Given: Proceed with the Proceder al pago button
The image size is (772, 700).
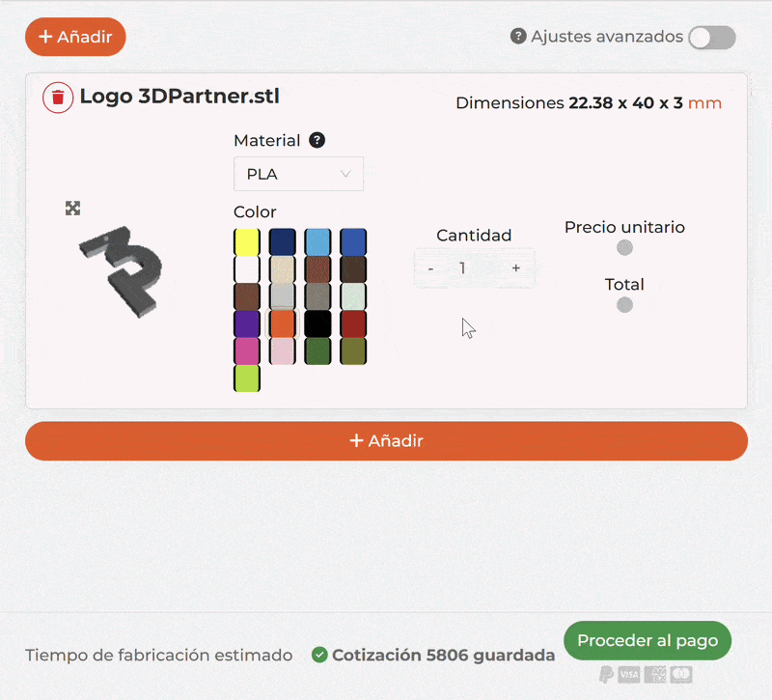Looking at the screenshot, I should 648,640.
